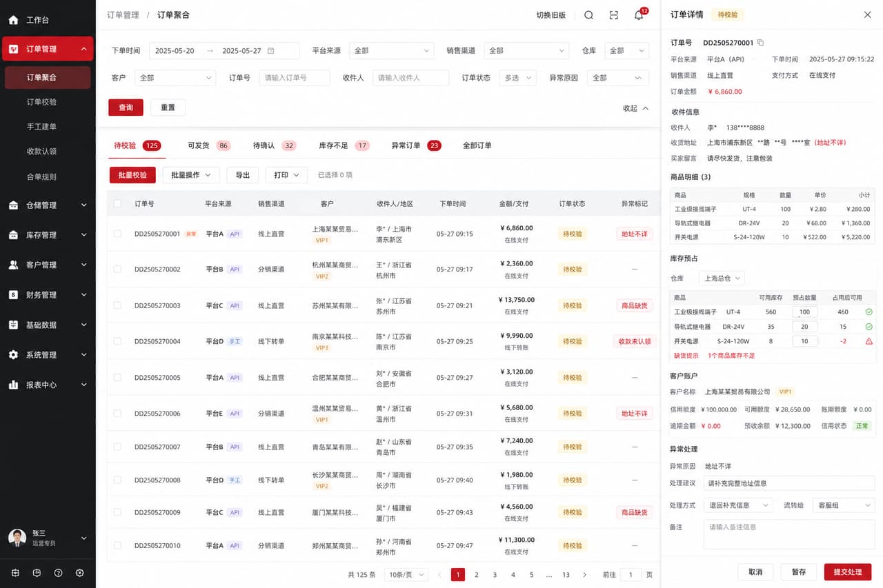Collapse filters using 收起 toggle
Viewport: 883px width, 588px height.
tap(635, 108)
